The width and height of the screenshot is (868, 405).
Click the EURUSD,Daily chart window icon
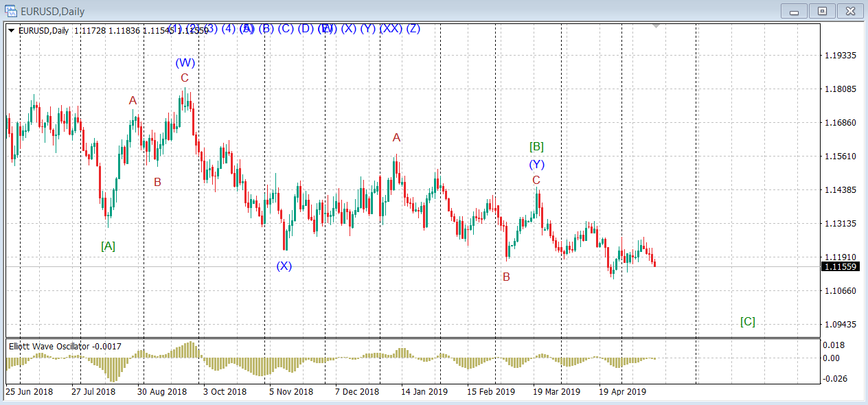[x=10, y=10]
